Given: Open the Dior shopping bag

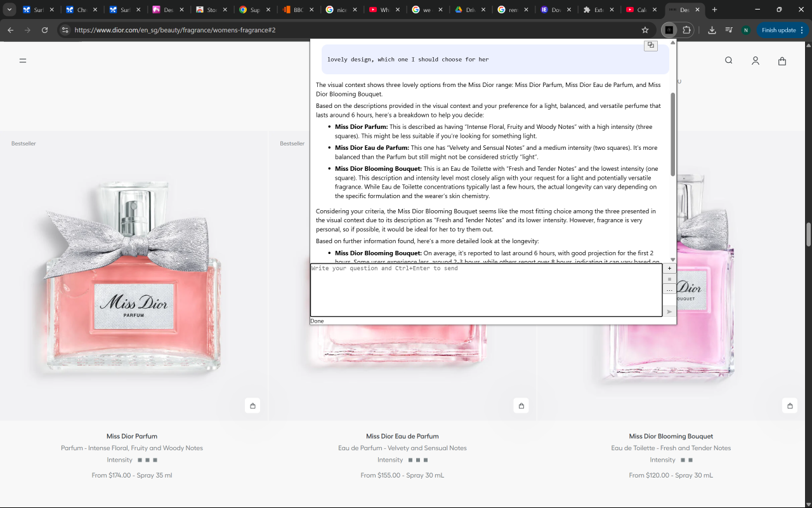Looking at the screenshot, I should (782, 61).
